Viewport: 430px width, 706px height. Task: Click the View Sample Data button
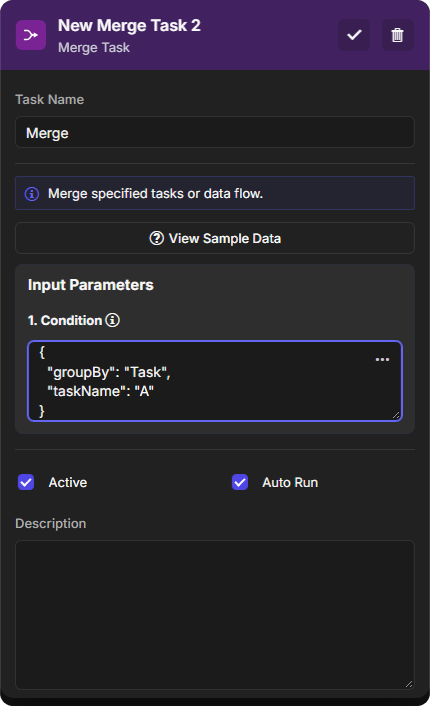(x=215, y=238)
